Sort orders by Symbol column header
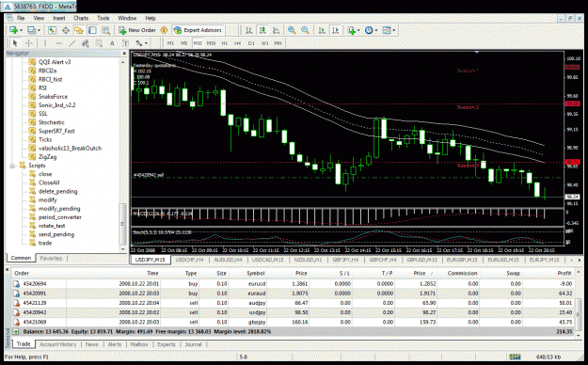This screenshot has width=588, height=365. 255,273
